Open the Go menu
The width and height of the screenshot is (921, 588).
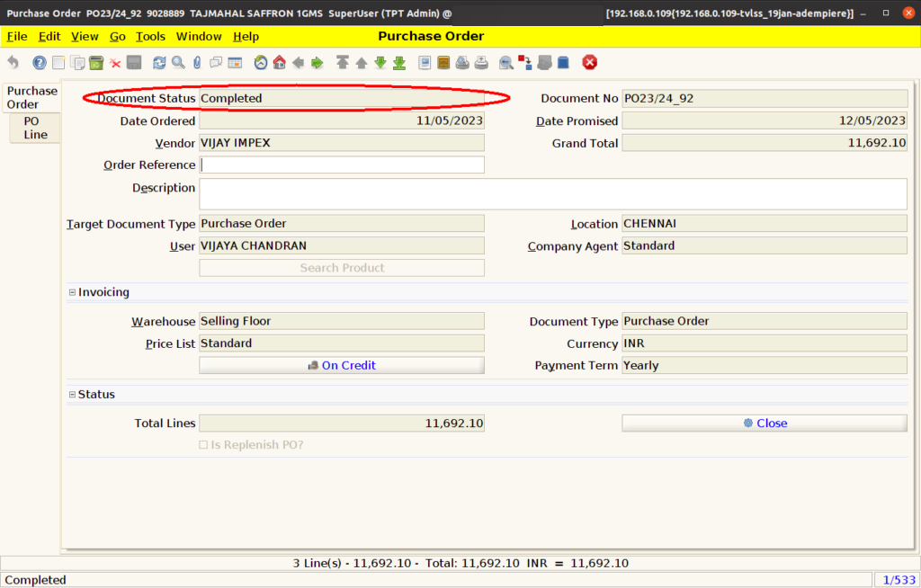tap(118, 37)
